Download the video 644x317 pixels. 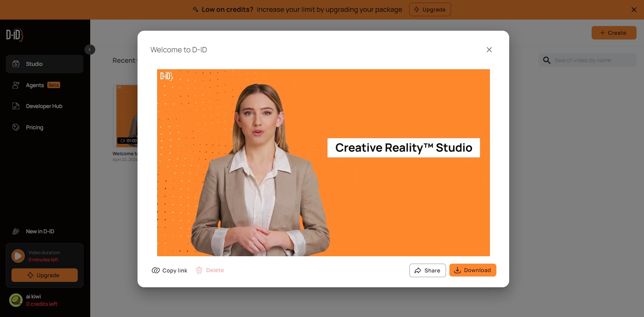473,270
